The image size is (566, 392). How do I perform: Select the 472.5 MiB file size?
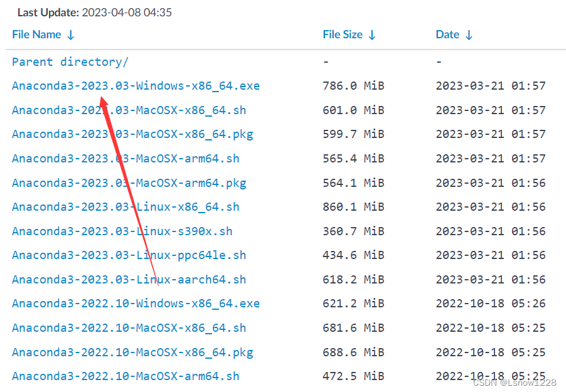pos(353,376)
